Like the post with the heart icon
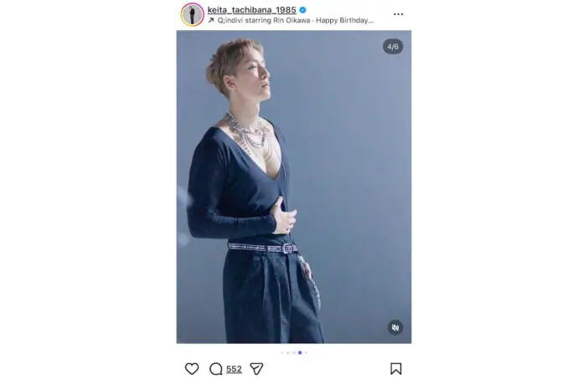Screen dimensions: 588x379 [x=192, y=369]
